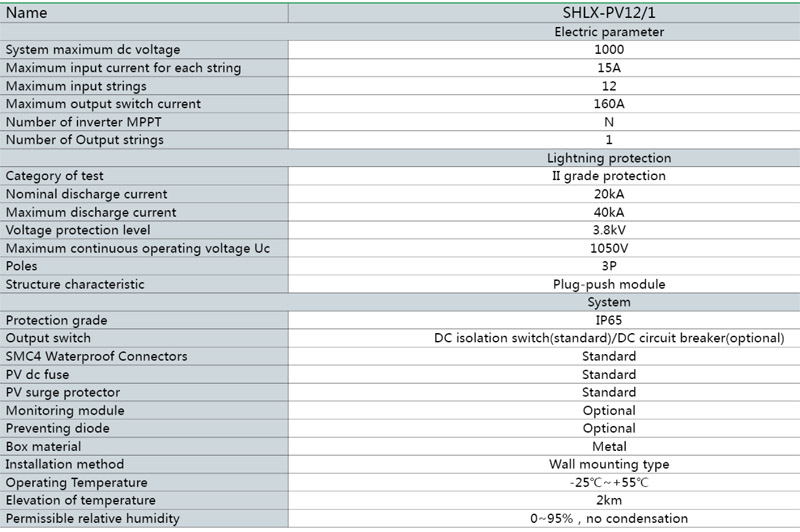The image size is (800, 532).
Task: Click the SHLX-PV12/1 model name cell
Action: pyautogui.click(x=608, y=13)
